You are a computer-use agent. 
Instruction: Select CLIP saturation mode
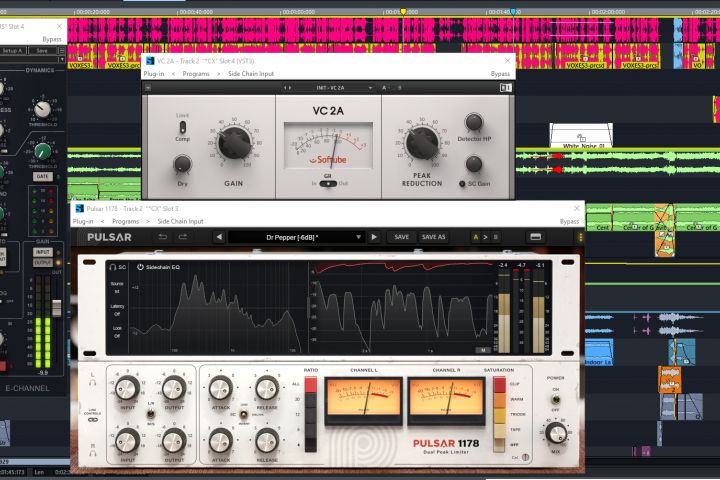click(499, 384)
